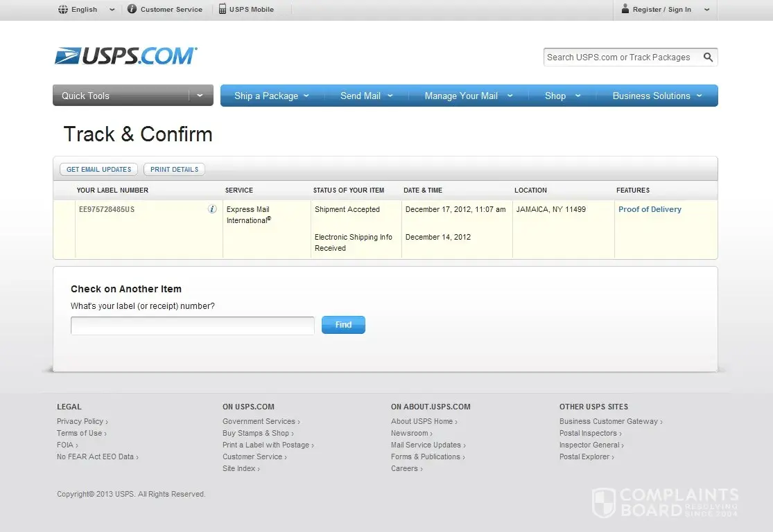Click the blue Find button
This screenshot has width=773, height=532.
coord(343,325)
